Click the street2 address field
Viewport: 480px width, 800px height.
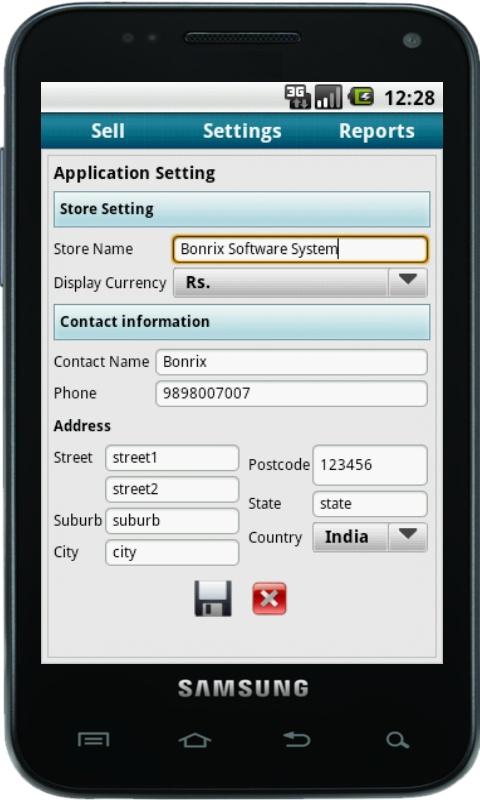pyautogui.click(x=172, y=489)
